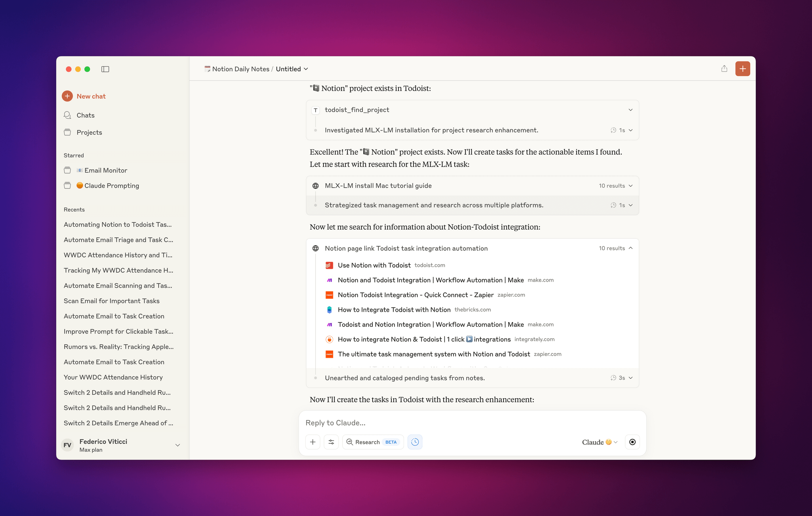This screenshot has width=812, height=516.
Task: Open search and tools settings icon
Action: (331, 442)
